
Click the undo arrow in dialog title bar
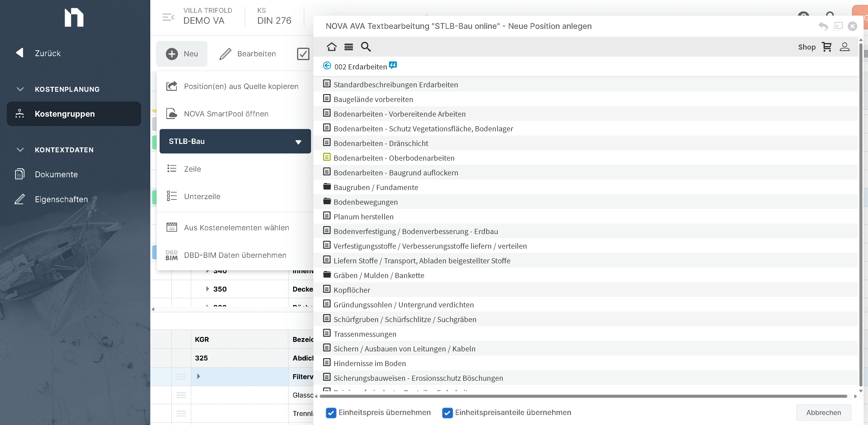pos(823,26)
